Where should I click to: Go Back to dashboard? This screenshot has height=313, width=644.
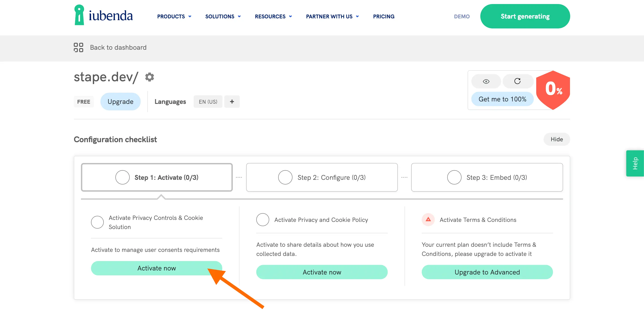(118, 47)
